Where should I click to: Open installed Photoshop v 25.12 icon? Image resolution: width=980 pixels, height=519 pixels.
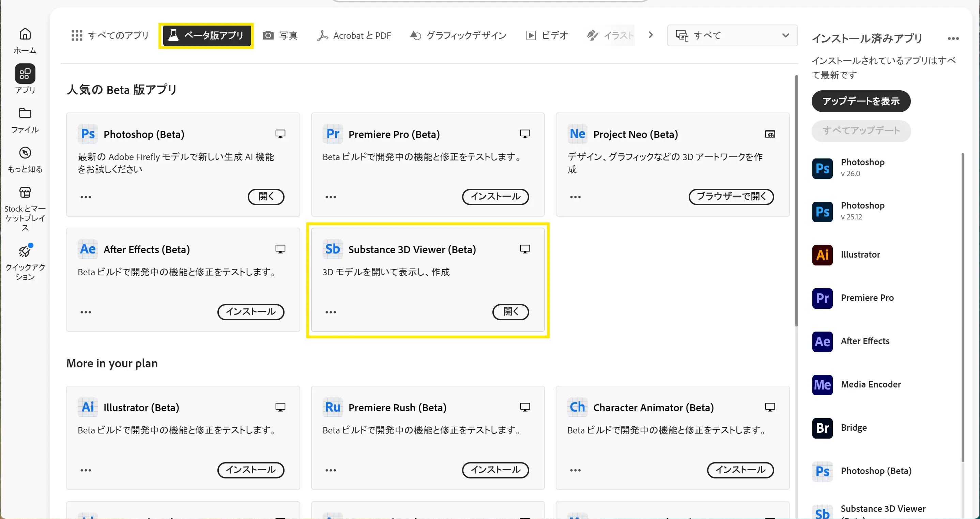pyautogui.click(x=823, y=212)
